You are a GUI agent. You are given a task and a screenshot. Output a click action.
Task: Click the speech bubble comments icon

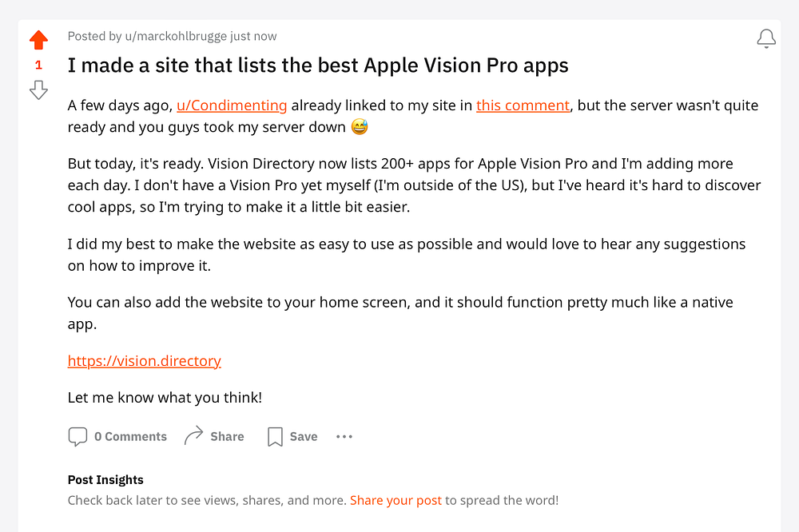[x=78, y=437]
